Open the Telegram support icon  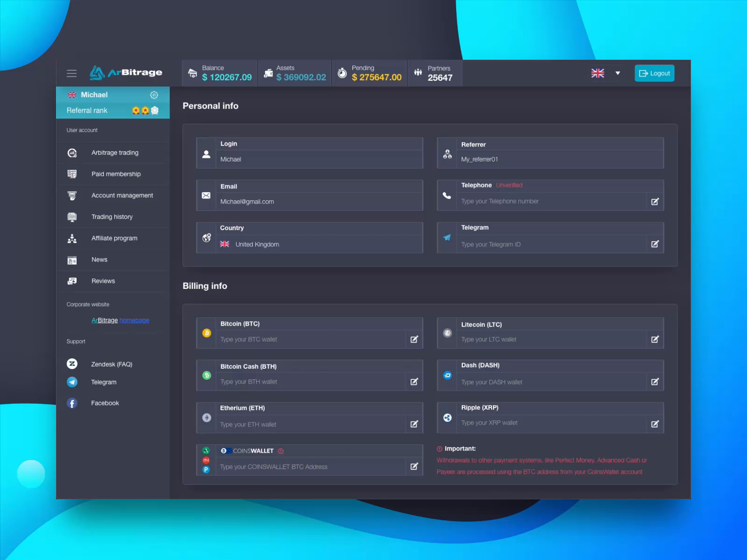72,382
